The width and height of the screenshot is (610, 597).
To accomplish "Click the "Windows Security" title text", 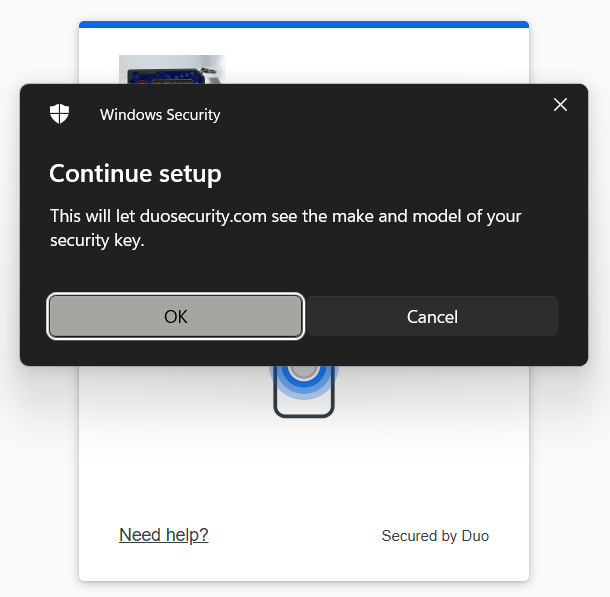I will click(x=160, y=115).
